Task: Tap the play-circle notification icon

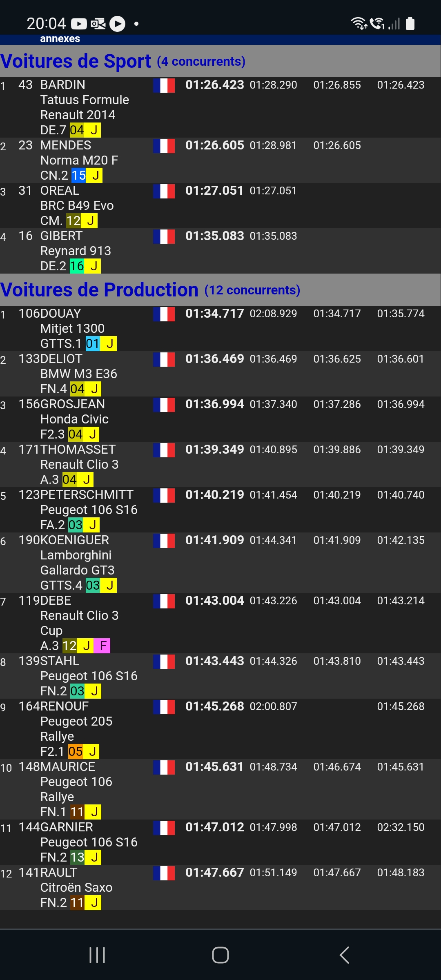Action: [x=118, y=24]
